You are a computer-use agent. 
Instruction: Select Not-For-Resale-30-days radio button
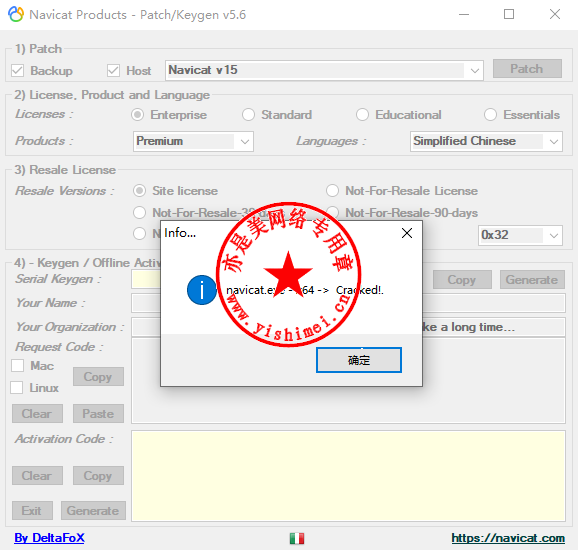click(139, 213)
